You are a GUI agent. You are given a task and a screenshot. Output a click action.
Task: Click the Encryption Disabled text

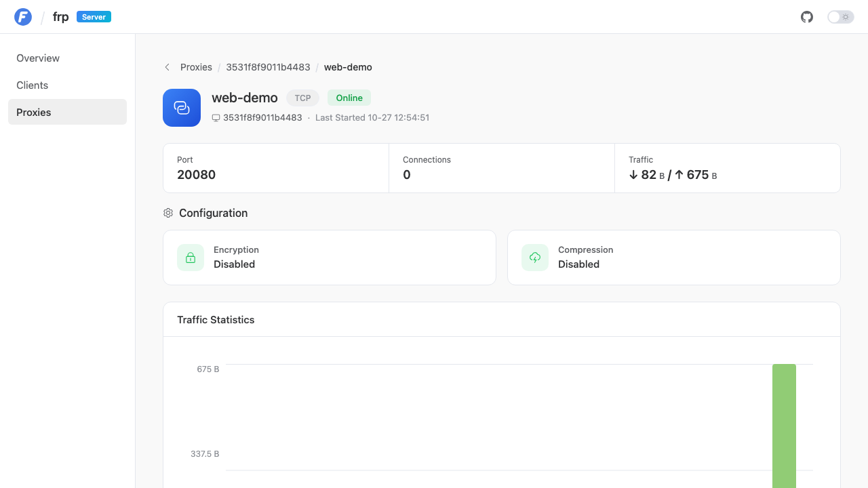pyautogui.click(x=234, y=264)
